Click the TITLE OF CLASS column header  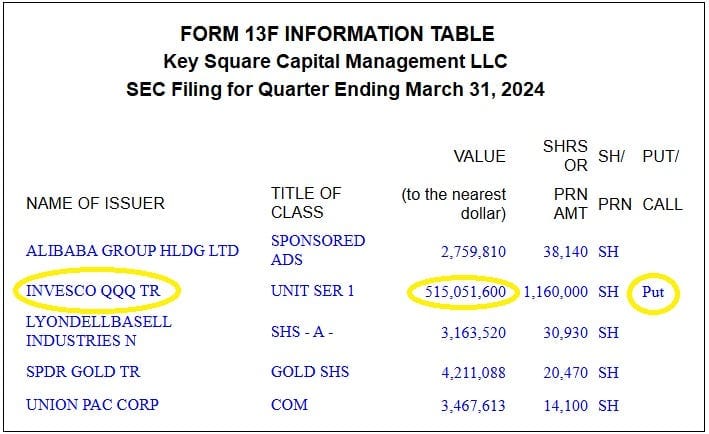(x=306, y=203)
